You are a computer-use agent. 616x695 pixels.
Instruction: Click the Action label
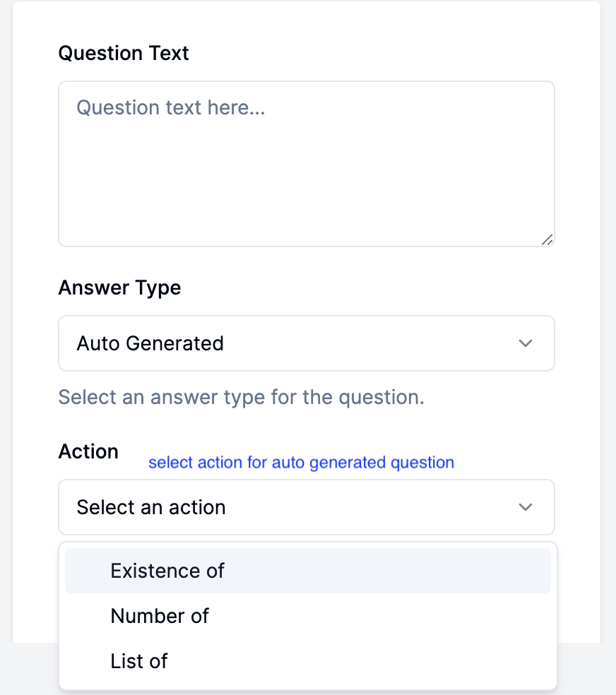88,451
